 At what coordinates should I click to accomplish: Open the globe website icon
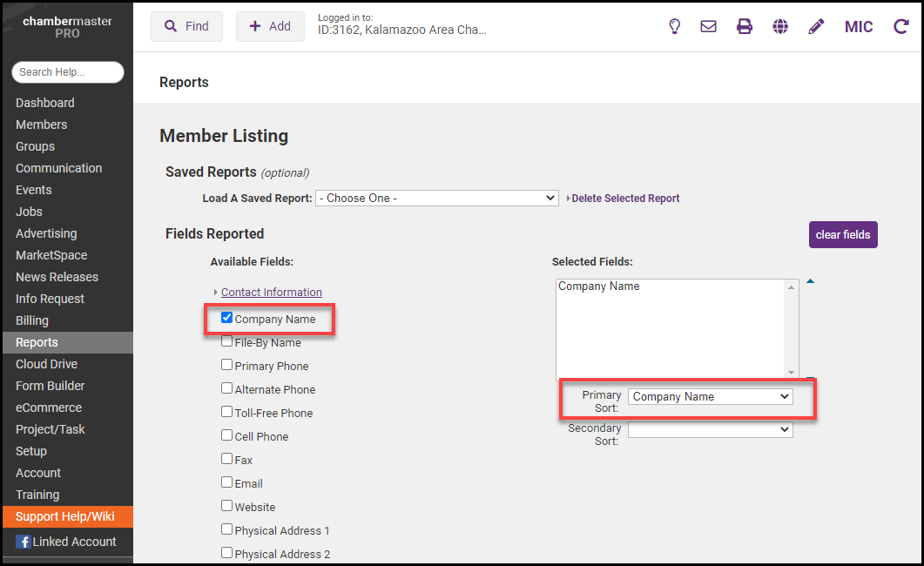(780, 27)
